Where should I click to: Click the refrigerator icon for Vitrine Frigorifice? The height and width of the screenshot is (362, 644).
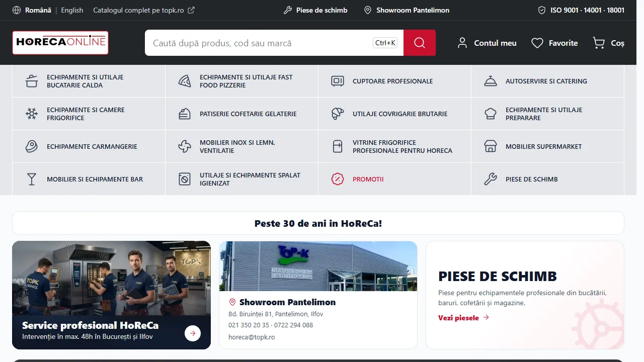(338, 146)
